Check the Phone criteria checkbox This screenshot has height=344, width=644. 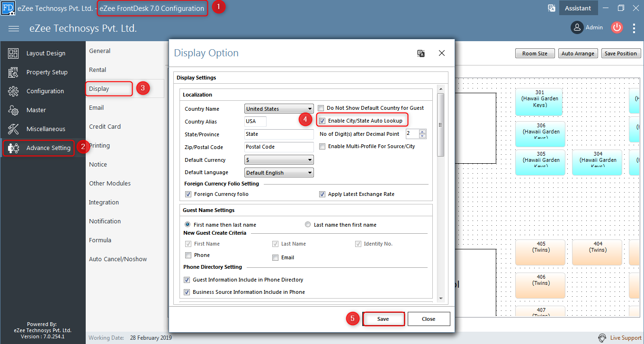tap(188, 255)
